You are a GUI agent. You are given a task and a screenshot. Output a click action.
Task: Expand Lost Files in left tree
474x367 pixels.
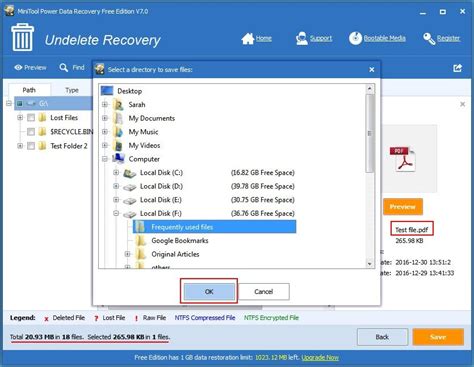click(x=20, y=117)
